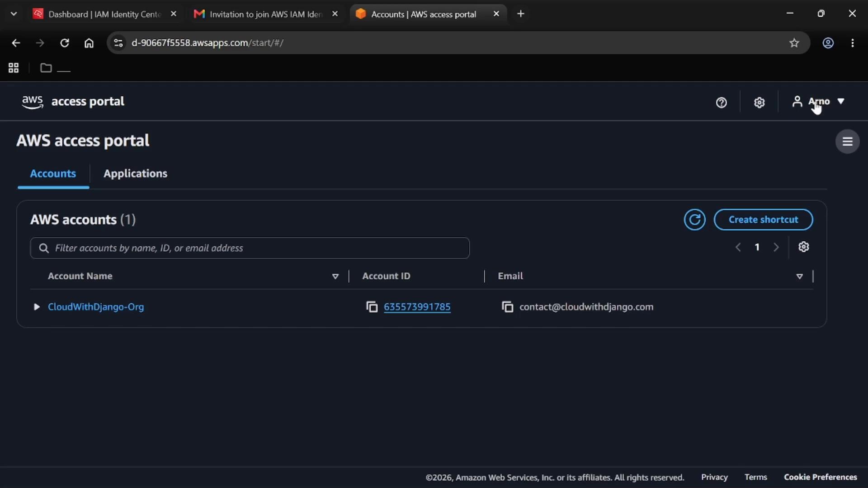Click account ID 635573991785 link

[417, 307]
